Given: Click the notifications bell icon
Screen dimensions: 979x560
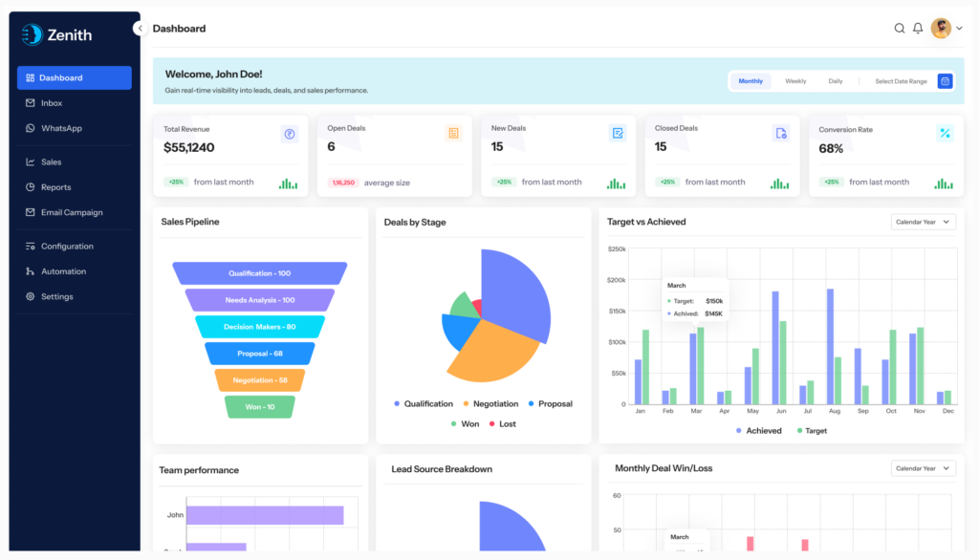Looking at the screenshot, I should [x=918, y=28].
